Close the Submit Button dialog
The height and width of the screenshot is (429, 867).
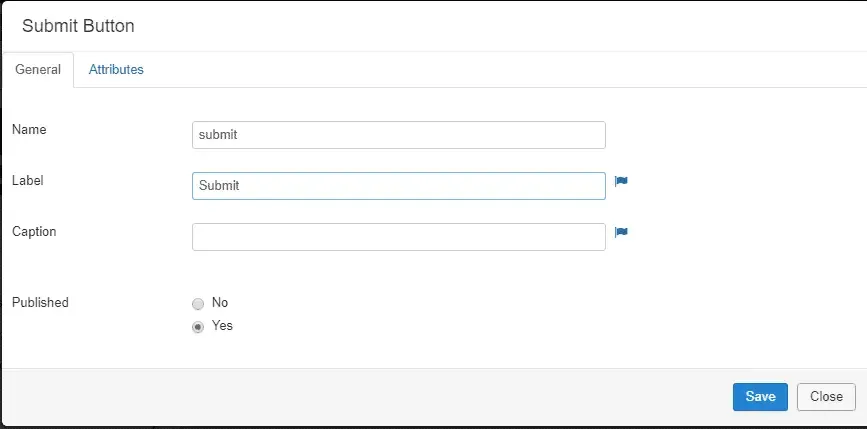click(x=826, y=396)
